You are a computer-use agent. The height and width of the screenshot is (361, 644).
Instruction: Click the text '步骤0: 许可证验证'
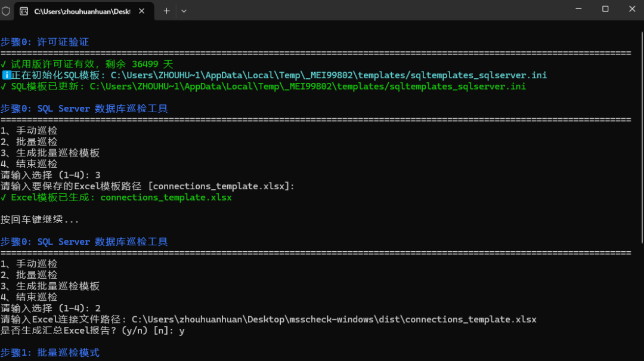click(45, 42)
